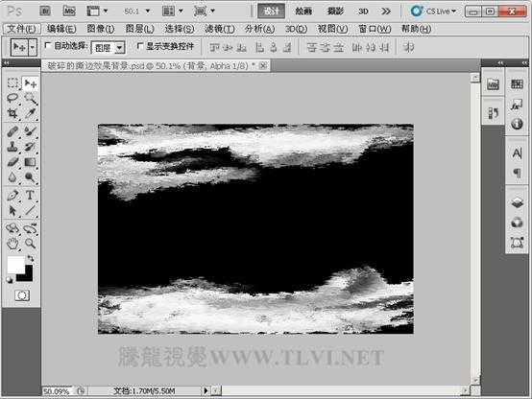The height and width of the screenshot is (399, 532).
Task: Open the Layer menu
Action: point(140,29)
